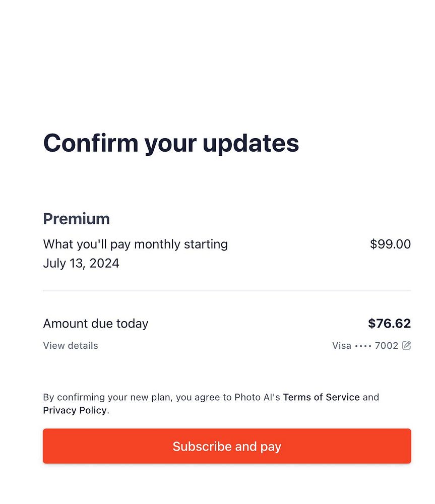Select the Premium plan name
The image size is (435, 504).
click(x=76, y=219)
